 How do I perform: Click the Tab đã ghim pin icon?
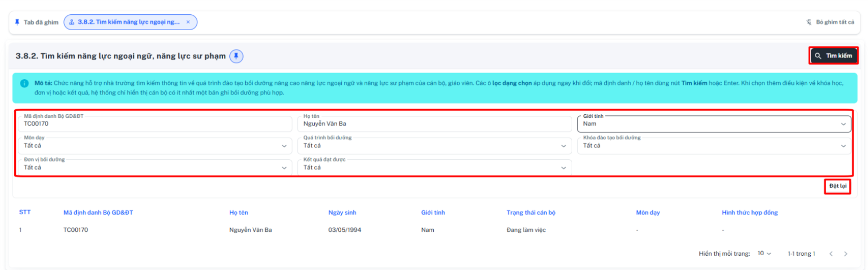[x=17, y=22]
